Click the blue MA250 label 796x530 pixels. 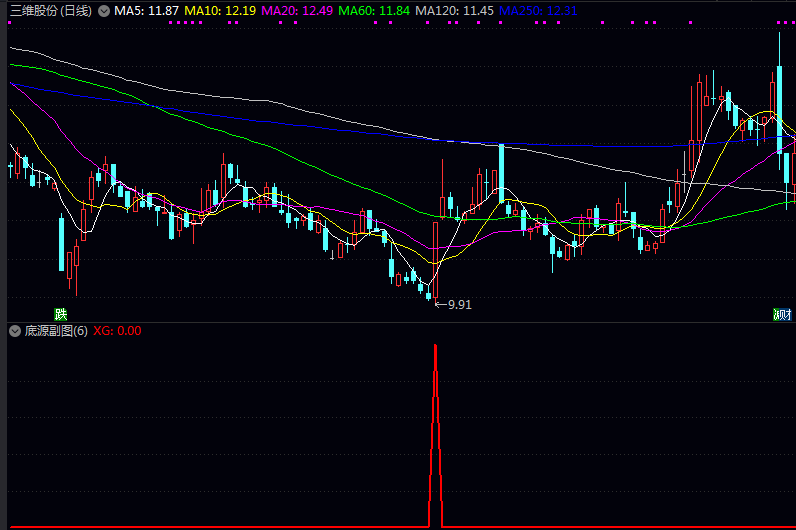pos(538,10)
